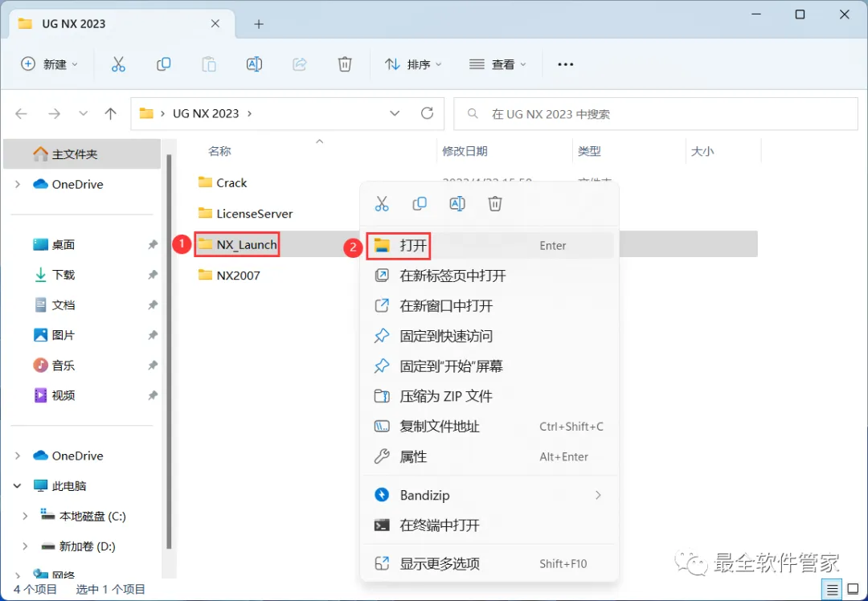Click the Delete icon in the context menu
Viewport: 868px width, 601px height.
[x=495, y=203]
